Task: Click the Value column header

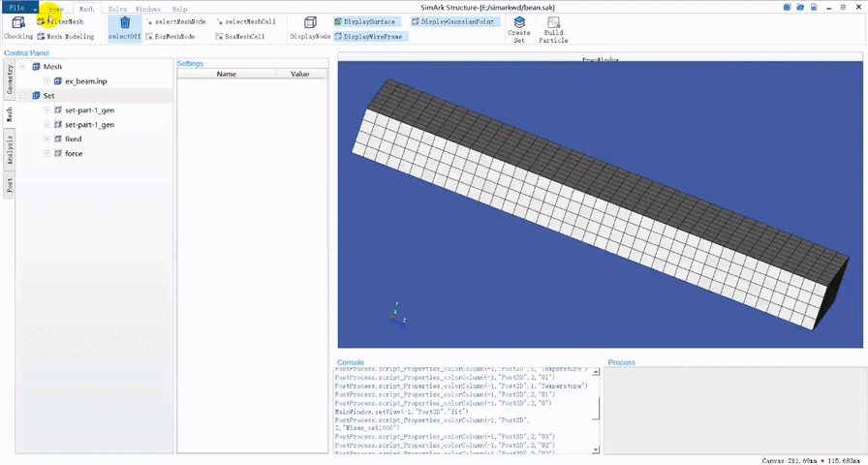Action: click(x=300, y=74)
